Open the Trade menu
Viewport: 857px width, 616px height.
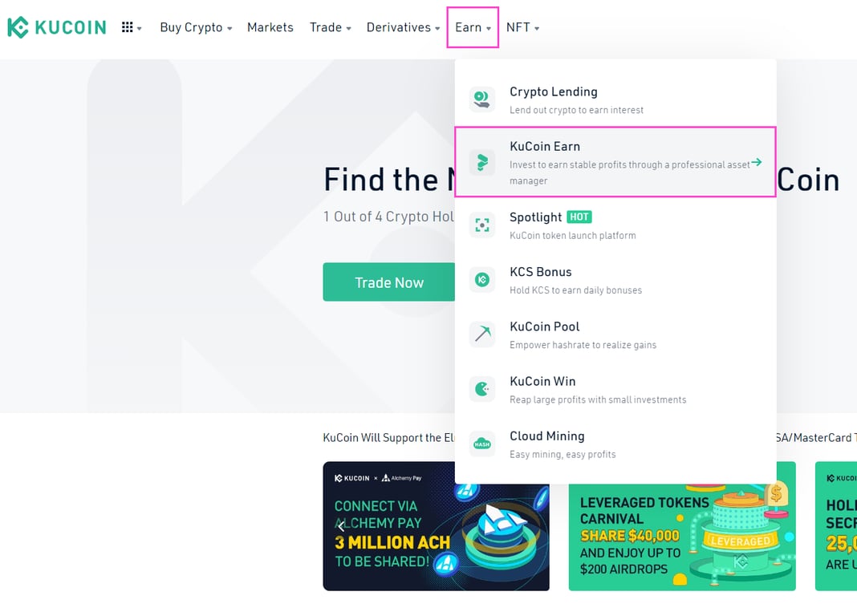tap(326, 26)
